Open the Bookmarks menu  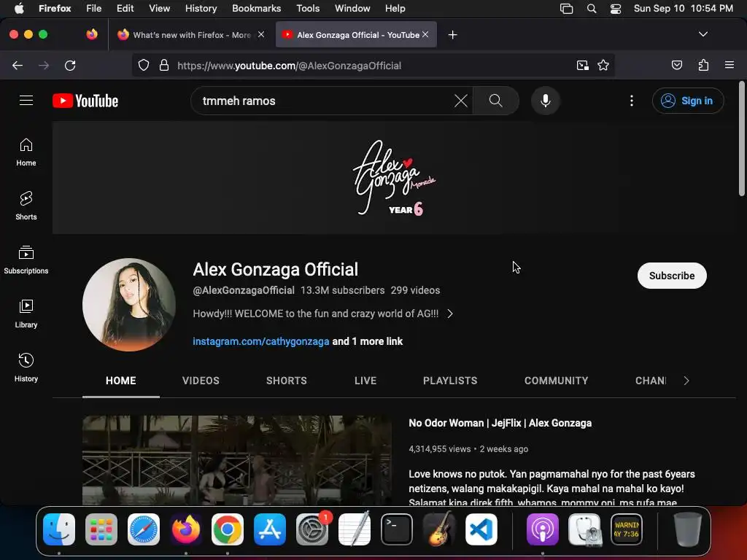click(x=256, y=9)
